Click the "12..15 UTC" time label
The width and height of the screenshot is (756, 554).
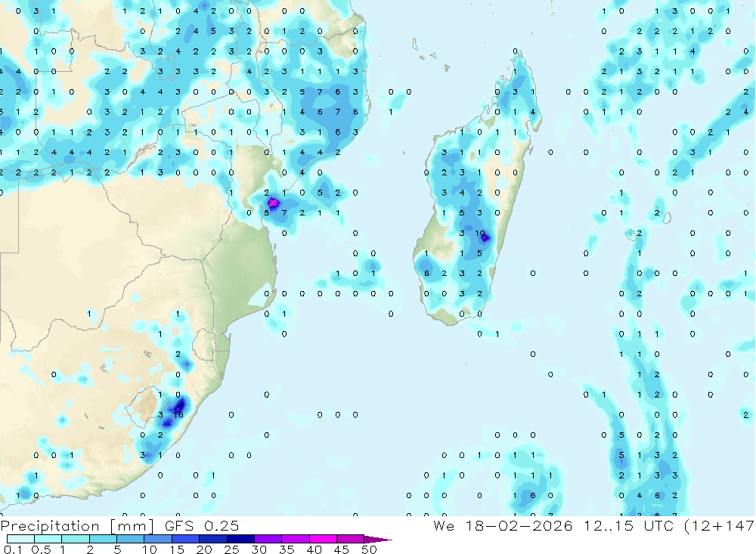628,525
